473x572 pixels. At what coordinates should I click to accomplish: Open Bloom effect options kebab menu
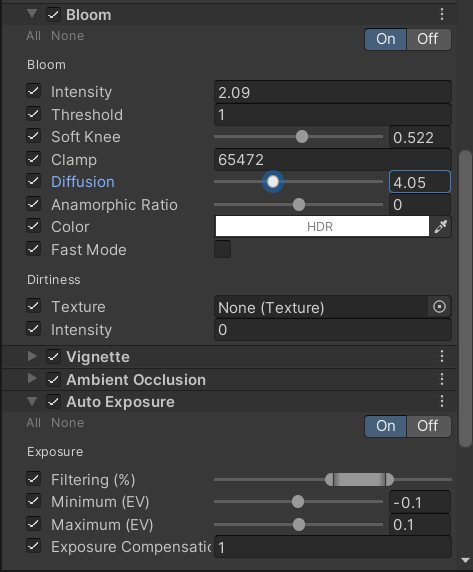coord(442,14)
